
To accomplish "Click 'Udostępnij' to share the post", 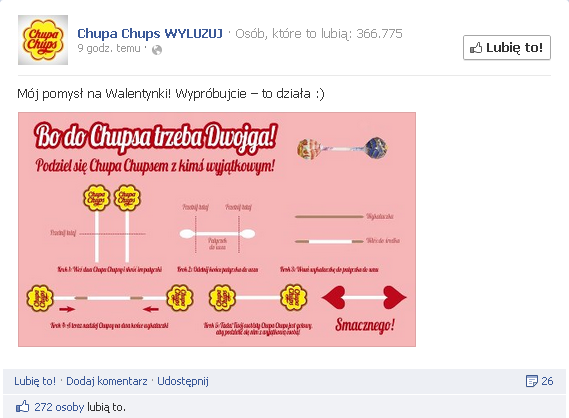I will pyautogui.click(x=183, y=381).
